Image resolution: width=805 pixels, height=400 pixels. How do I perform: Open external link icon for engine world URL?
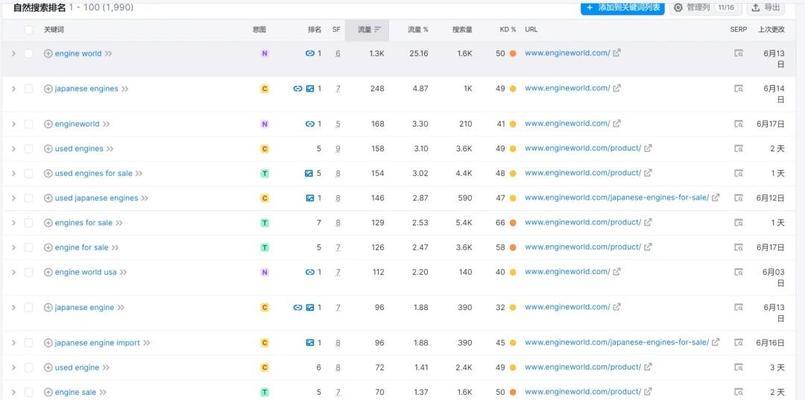point(617,52)
